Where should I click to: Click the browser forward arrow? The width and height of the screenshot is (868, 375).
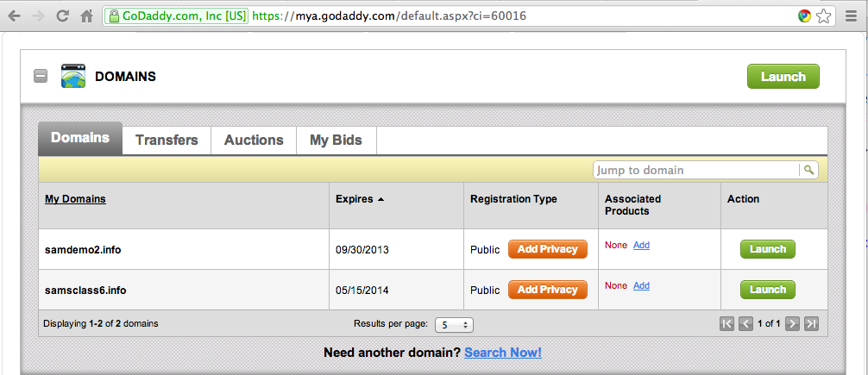[x=38, y=16]
